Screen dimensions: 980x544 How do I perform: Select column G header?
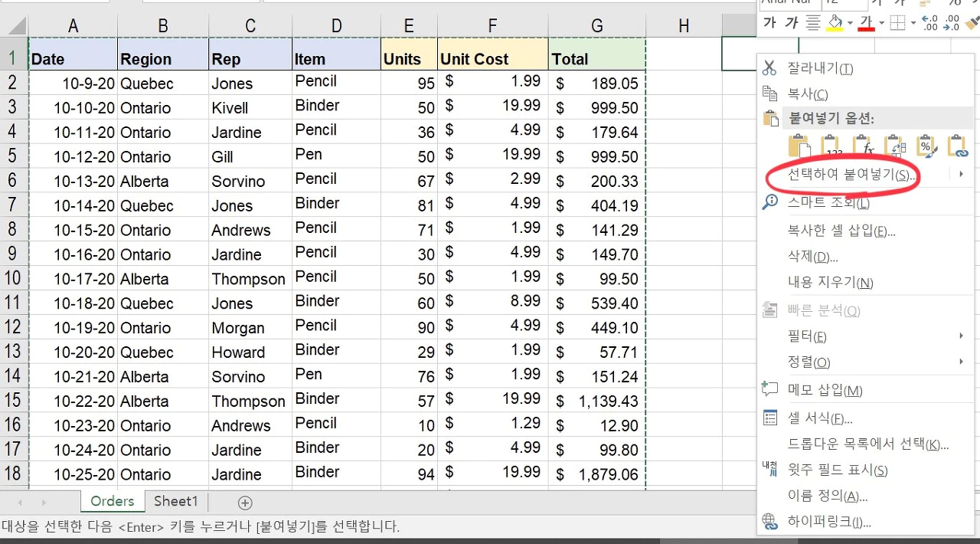(597, 26)
